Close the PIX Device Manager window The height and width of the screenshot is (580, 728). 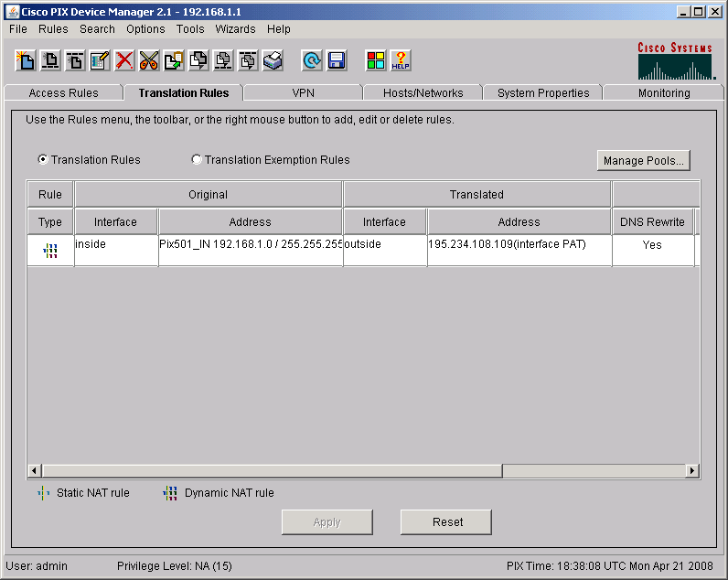(714, 12)
